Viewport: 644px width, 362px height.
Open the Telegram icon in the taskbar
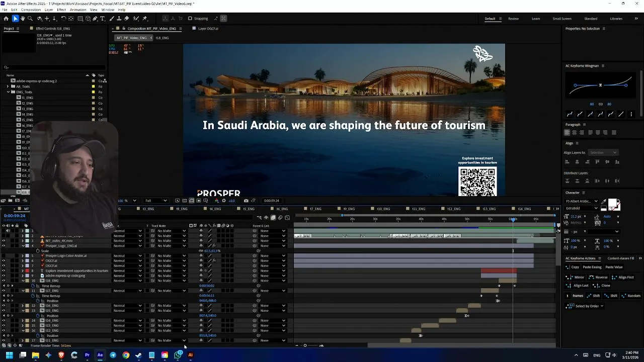tap(113, 355)
